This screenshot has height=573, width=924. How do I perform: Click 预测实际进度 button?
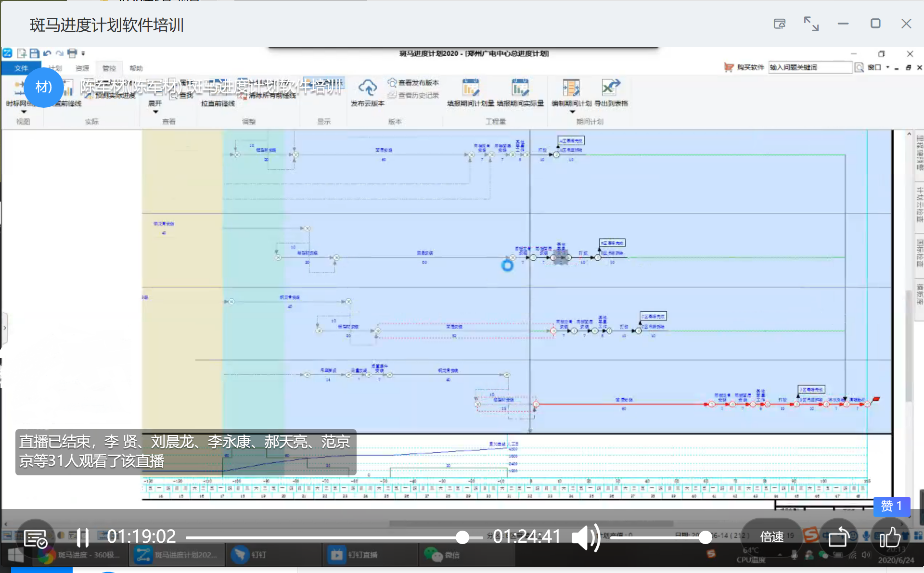(x=112, y=95)
